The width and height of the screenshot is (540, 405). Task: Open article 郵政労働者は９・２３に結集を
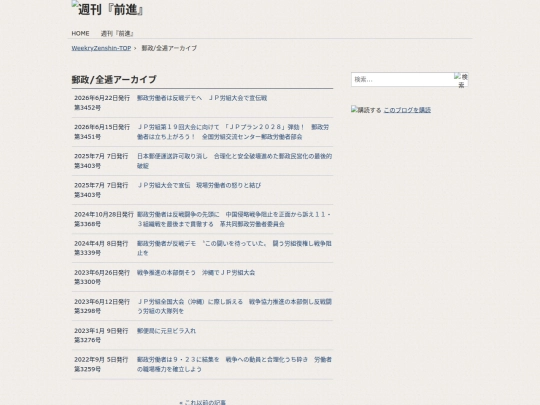[x=234, y=364]
